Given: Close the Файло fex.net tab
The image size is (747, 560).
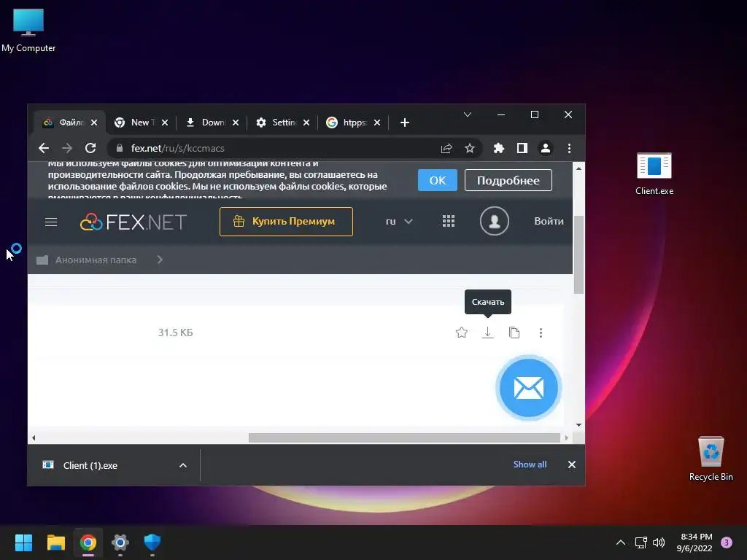Looking at the screenshot, I should tap(94, 122).
